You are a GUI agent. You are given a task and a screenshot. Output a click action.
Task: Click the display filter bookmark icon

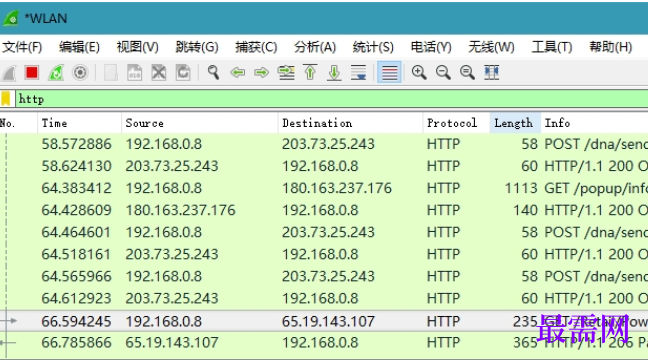(6, 99)
